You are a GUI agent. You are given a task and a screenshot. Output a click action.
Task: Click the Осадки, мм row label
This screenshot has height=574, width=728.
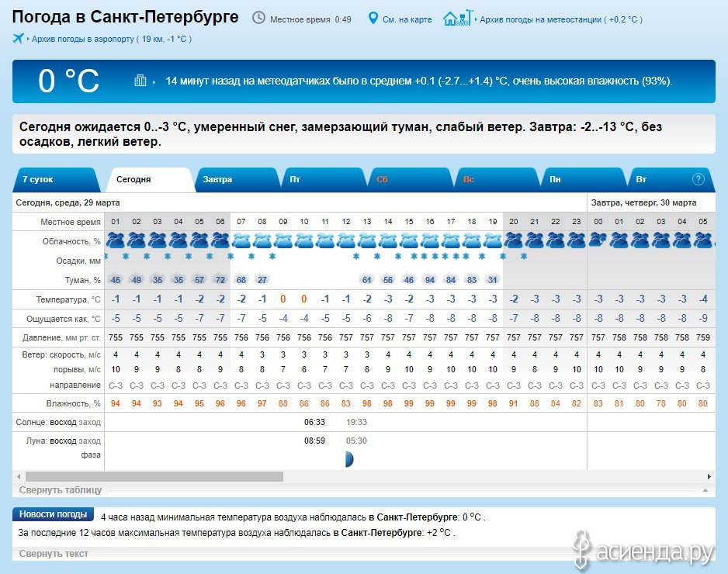[x=78, y=261]
